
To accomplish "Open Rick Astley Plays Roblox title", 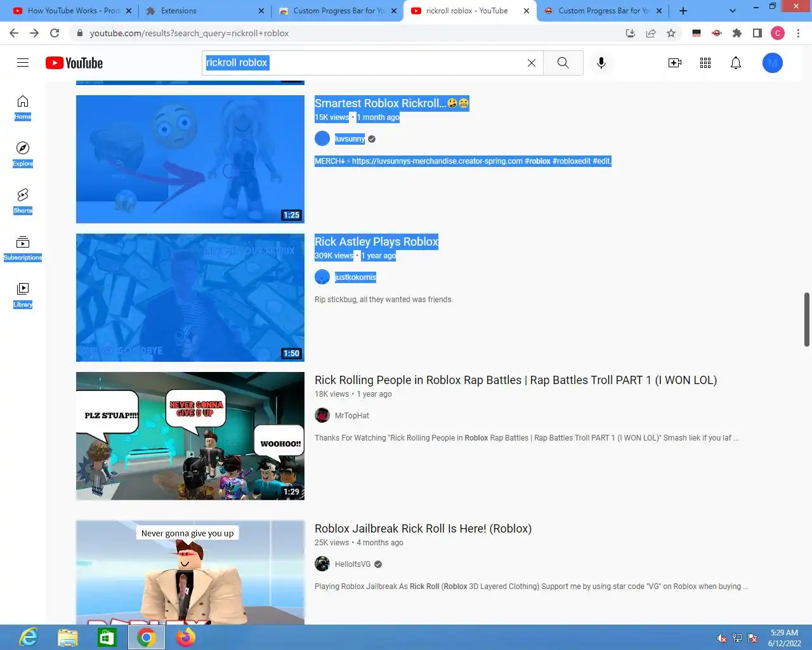I will 376,242.
